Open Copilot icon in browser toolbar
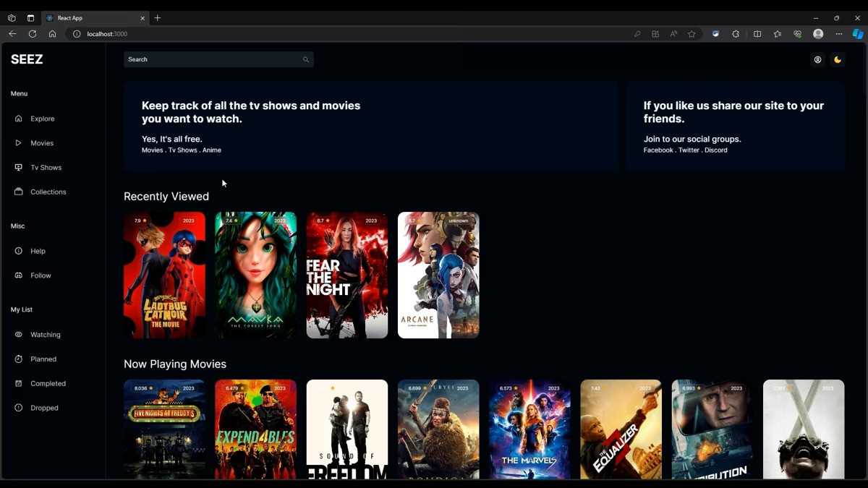The width and height of the screenshot is (868, 488). (x=858, y=34)
